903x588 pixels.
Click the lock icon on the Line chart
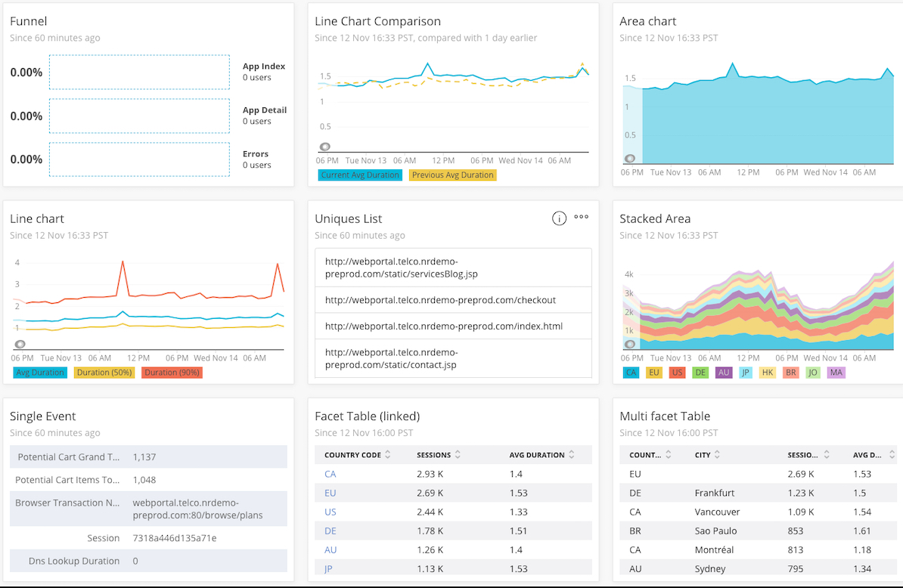[20, 344]
